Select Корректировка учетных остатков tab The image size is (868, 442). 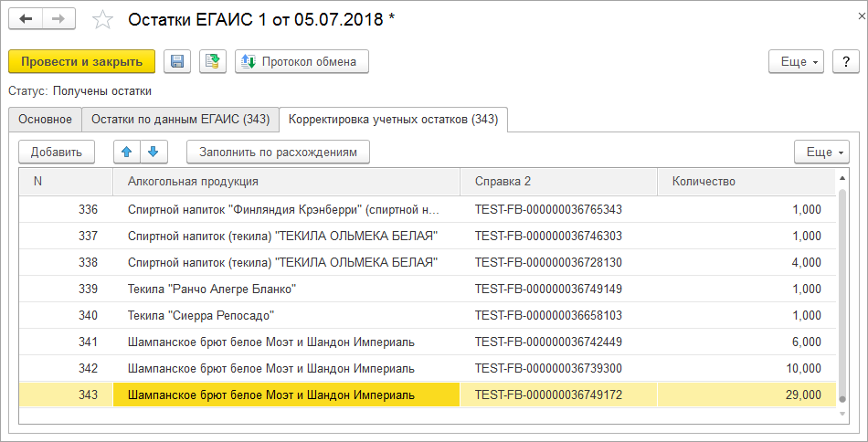[393, 120]
